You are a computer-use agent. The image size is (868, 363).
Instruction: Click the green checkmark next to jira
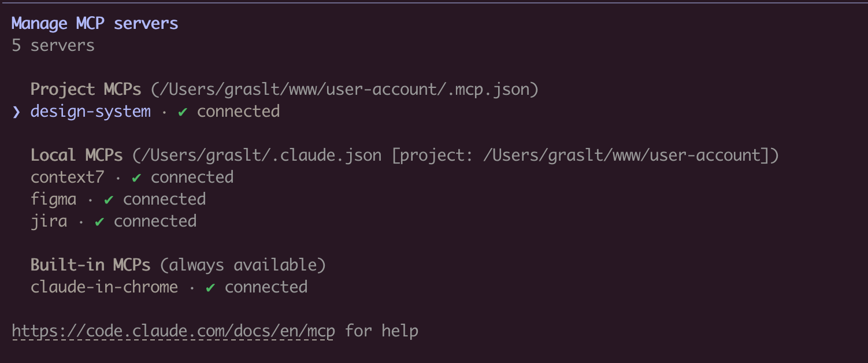coord(99,221)
